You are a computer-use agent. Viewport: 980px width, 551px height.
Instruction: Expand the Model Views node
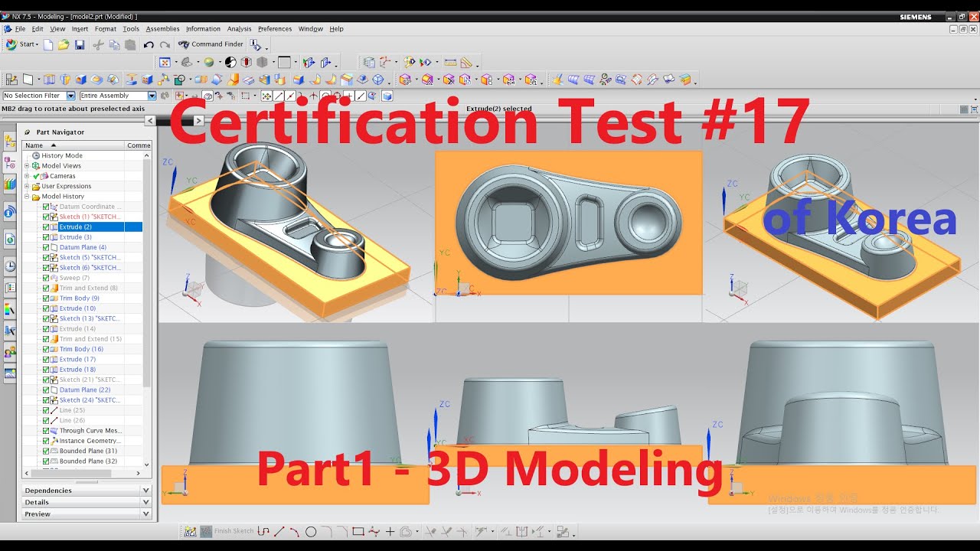click(x=27, y=166)
